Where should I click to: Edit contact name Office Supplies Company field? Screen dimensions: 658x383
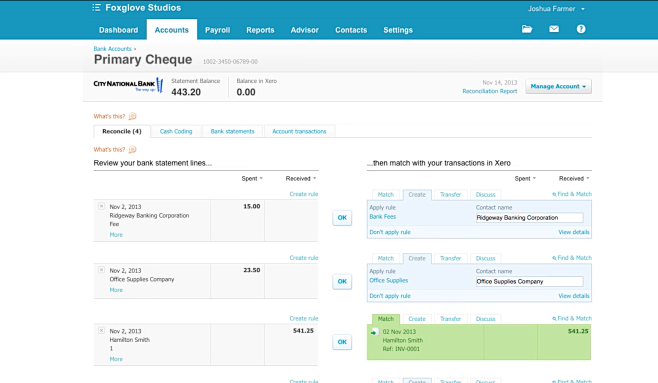(x=529, y=281)
